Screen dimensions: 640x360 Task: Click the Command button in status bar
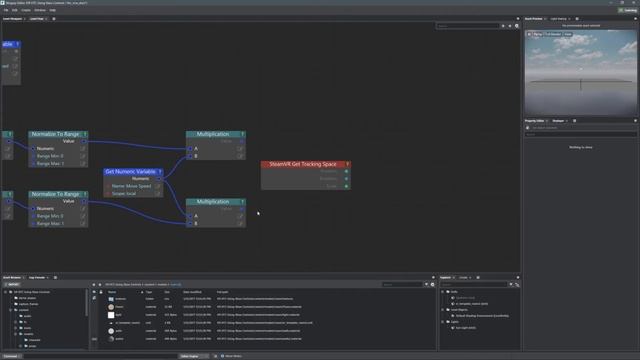(11, 356)
